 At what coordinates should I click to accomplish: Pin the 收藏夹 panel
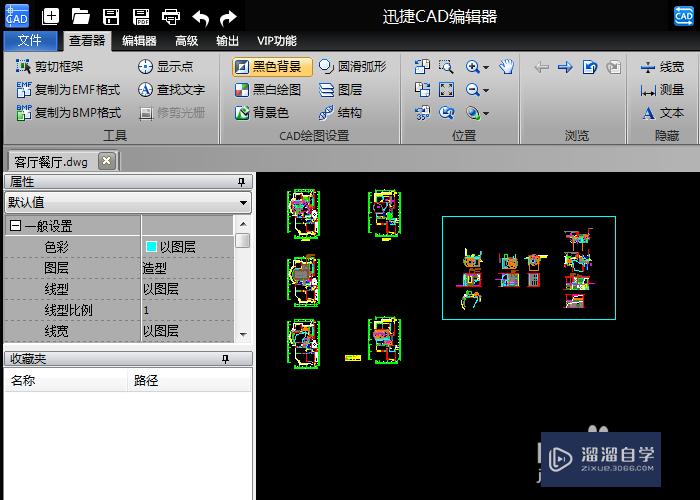point(225,359)
